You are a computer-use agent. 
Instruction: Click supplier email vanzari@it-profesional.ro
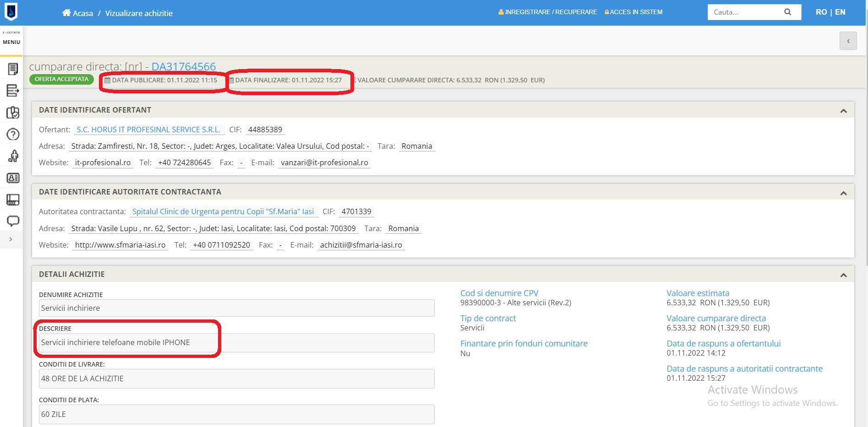[324, 162]
